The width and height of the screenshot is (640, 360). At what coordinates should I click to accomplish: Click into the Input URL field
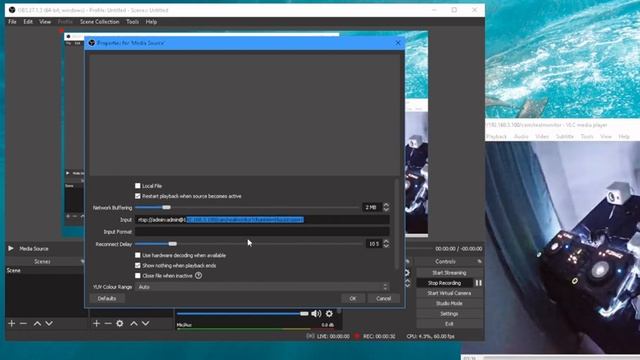pos(262,220)
